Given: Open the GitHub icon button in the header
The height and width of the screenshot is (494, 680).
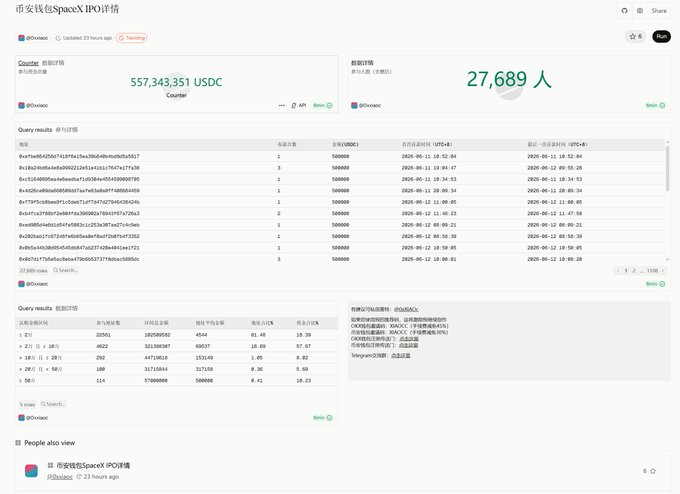Looking at the screenshot, I should point(624,11).
